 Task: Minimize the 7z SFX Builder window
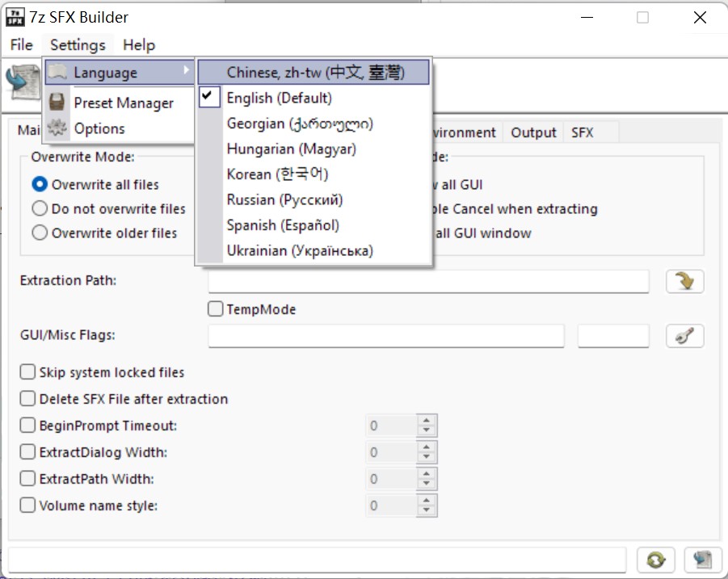pyautogui.click(x=587, y=18)
